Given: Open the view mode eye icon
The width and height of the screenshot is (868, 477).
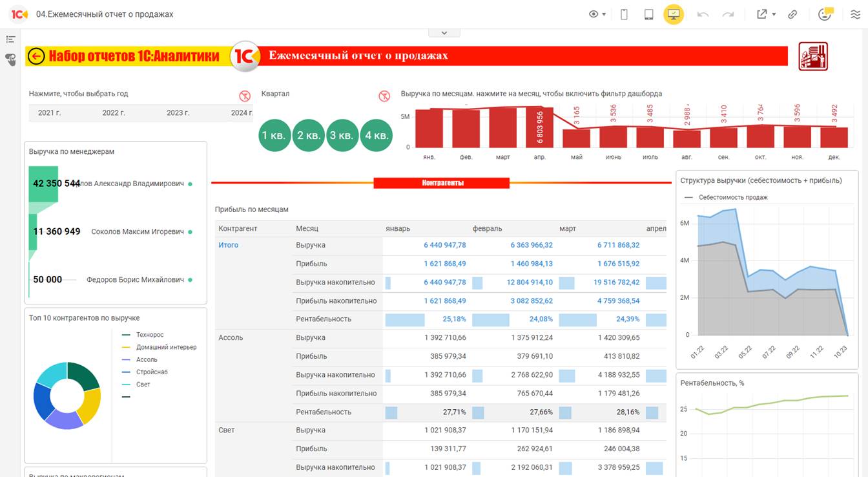Looking at the screenshot, I should (594, 14).
